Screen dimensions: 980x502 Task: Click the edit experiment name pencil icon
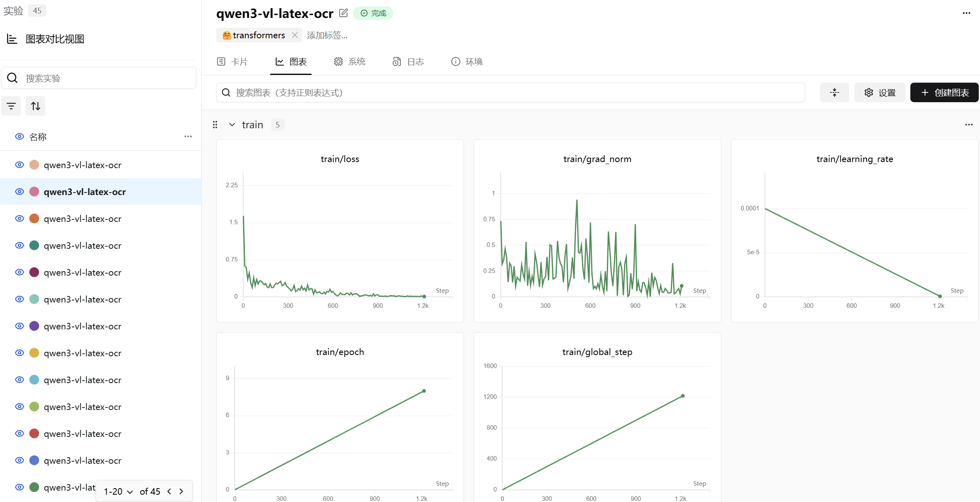343,13
